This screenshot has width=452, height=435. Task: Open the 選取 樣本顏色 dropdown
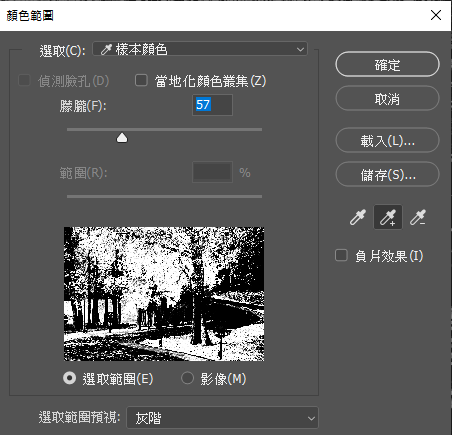tap(200, 49)
